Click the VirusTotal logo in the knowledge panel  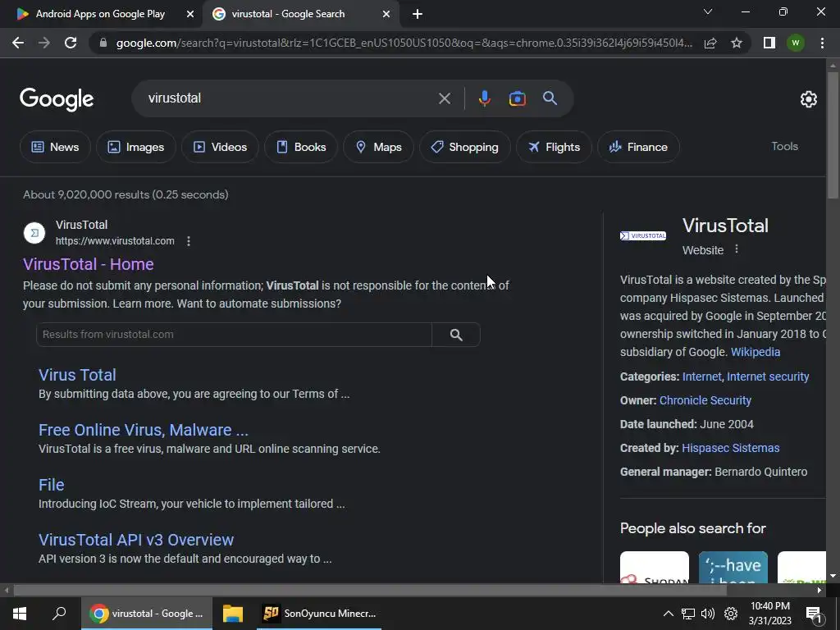coord(643,235)
